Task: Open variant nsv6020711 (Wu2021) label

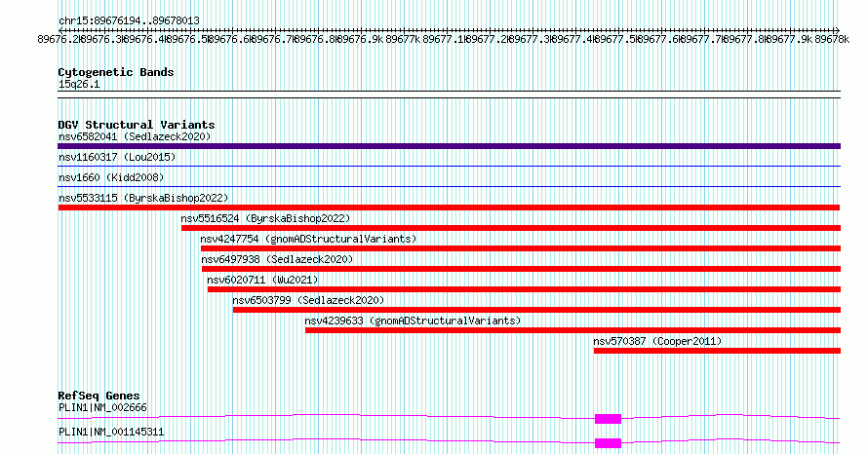Action: 263,280
